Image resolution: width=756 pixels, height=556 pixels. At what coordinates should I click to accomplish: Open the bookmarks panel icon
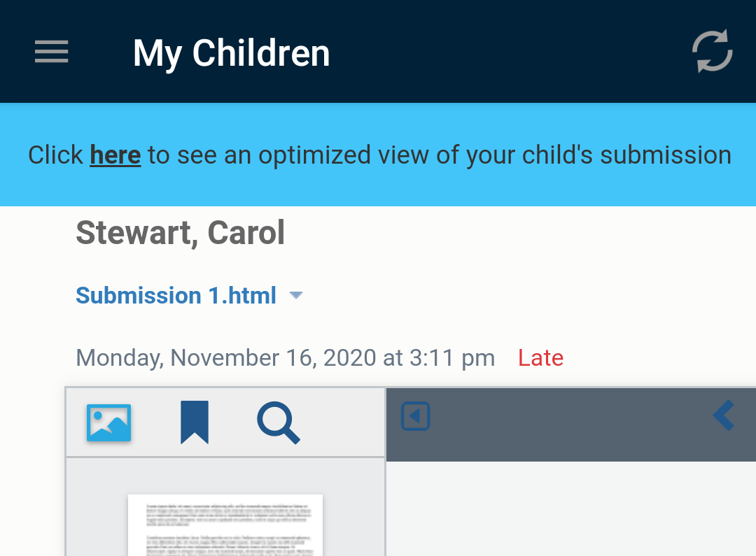point(194,422)
